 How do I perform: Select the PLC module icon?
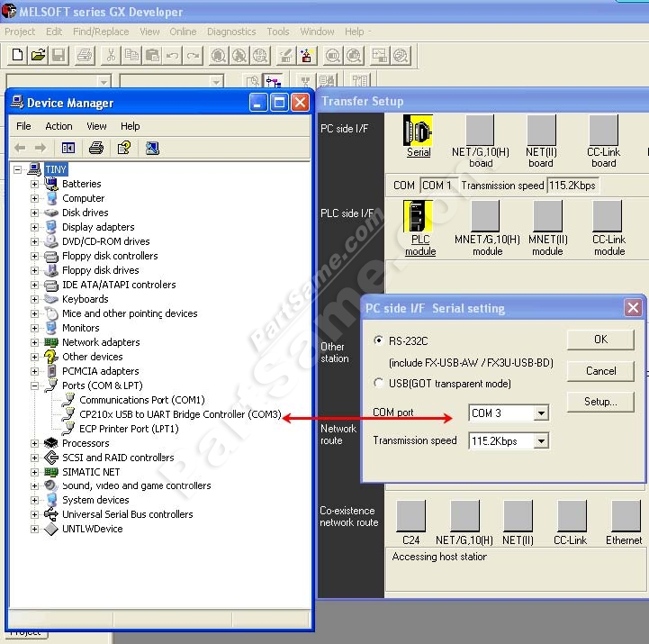(418, 216)
